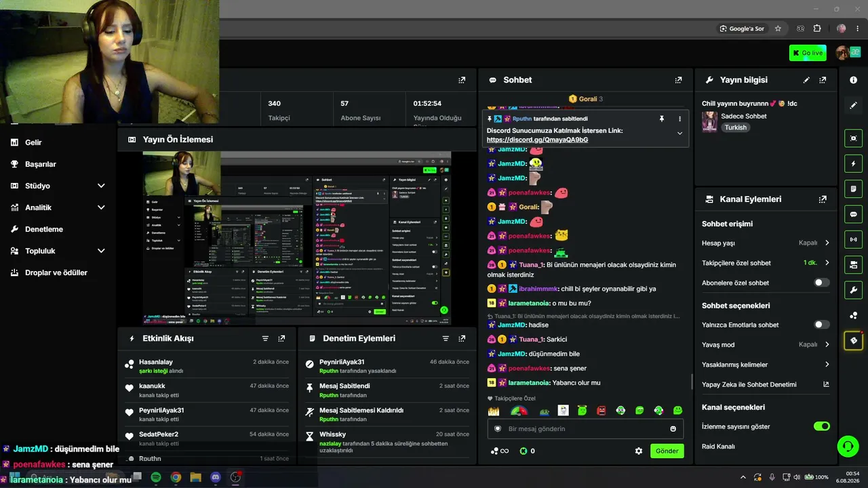
Task: Click the green Go live button
Action: tap(808, 53)
